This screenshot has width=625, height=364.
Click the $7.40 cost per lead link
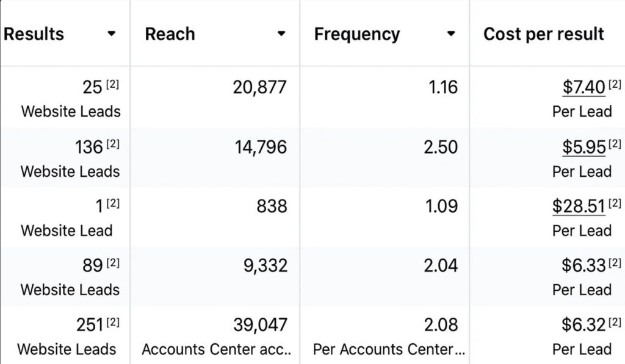click(x=583, y=88)
